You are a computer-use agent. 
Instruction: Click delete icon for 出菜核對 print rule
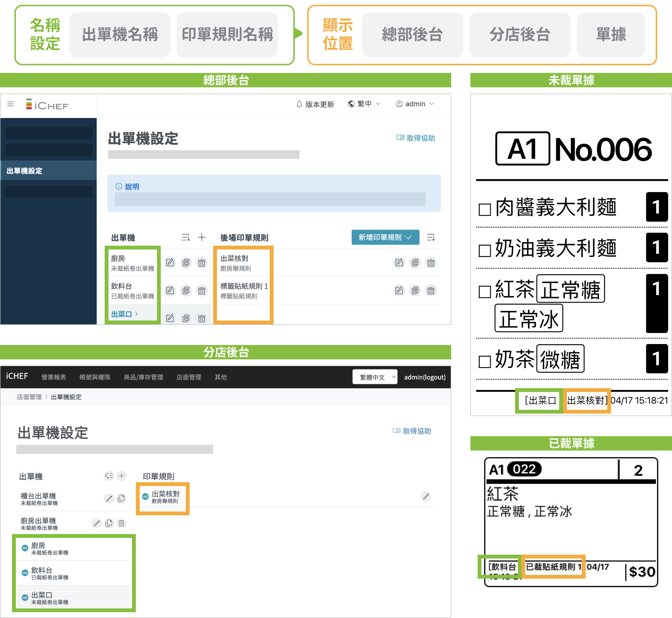(431, 262)
